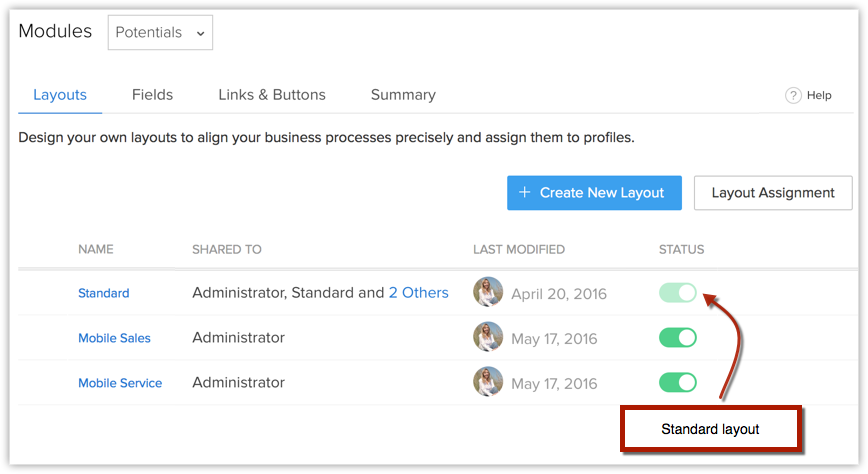
Task: Open the Standard layout link
Action: coord(104,293)
